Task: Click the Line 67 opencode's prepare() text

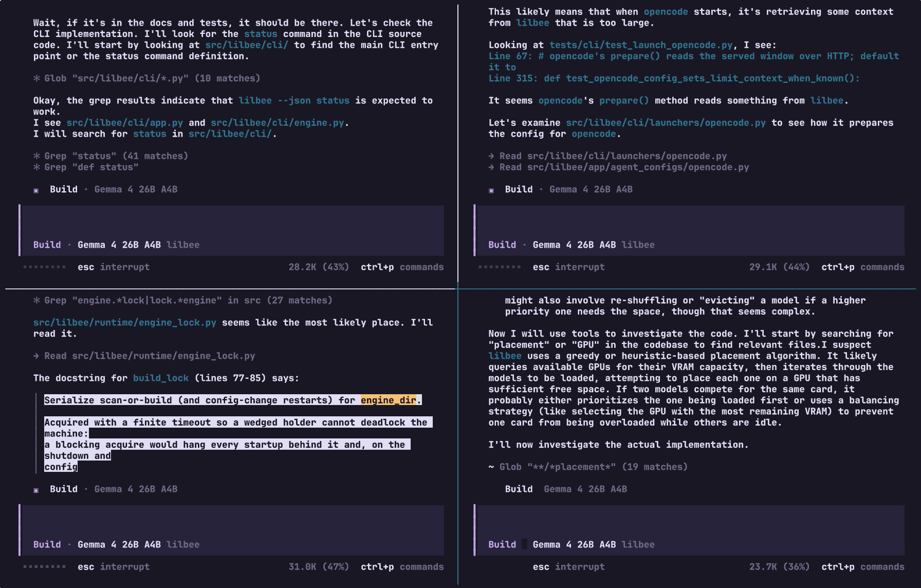Action: click(694, 61)
